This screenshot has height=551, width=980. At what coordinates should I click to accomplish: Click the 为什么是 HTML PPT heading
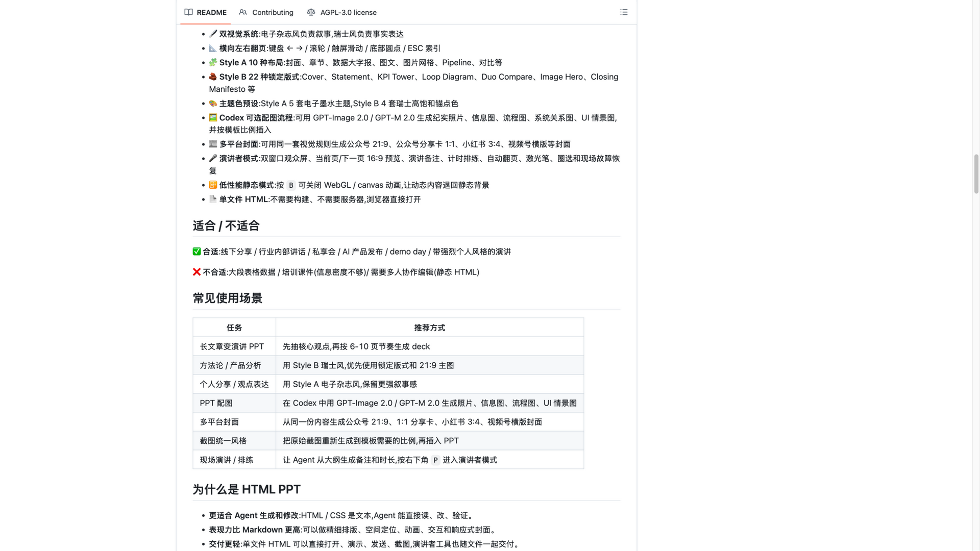click(247, 489)
